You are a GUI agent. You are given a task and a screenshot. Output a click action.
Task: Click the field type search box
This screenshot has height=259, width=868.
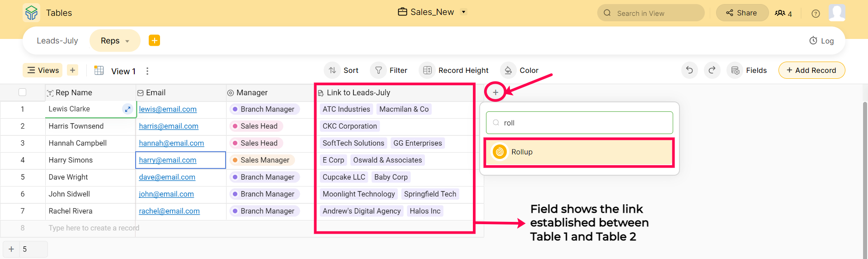579,123
